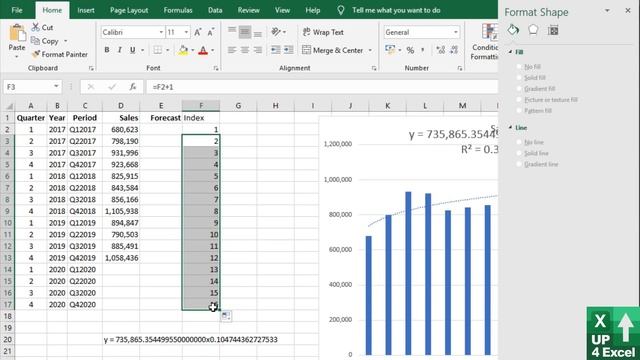This screenshot has width=640, height=360.
Task: Increase decimal places
Action: pos(440,50)
